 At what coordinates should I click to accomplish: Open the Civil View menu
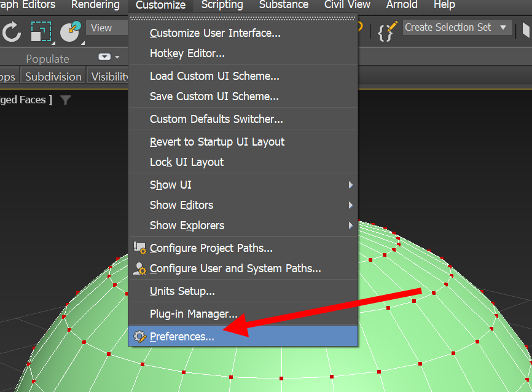point(347,5)
